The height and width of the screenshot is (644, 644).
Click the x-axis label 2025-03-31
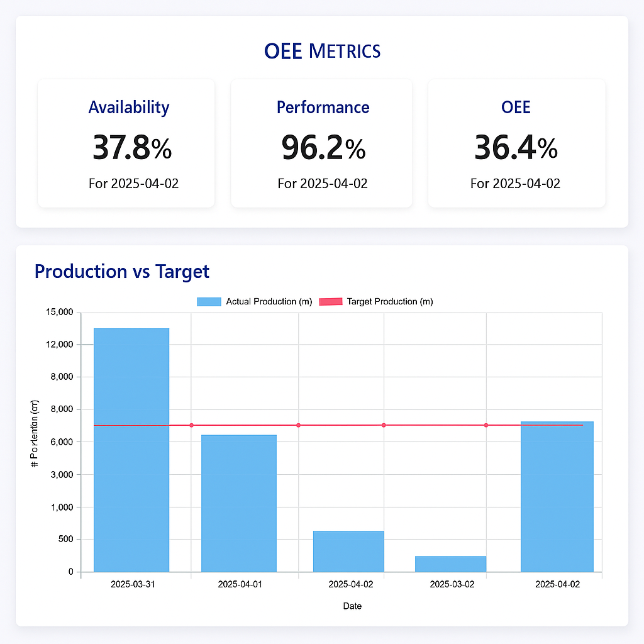[131, 584]
